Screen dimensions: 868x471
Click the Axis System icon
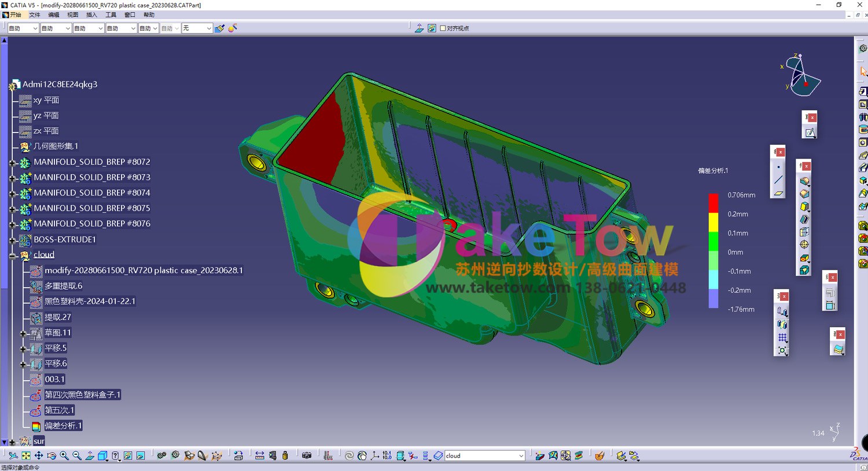coord(374,456)
